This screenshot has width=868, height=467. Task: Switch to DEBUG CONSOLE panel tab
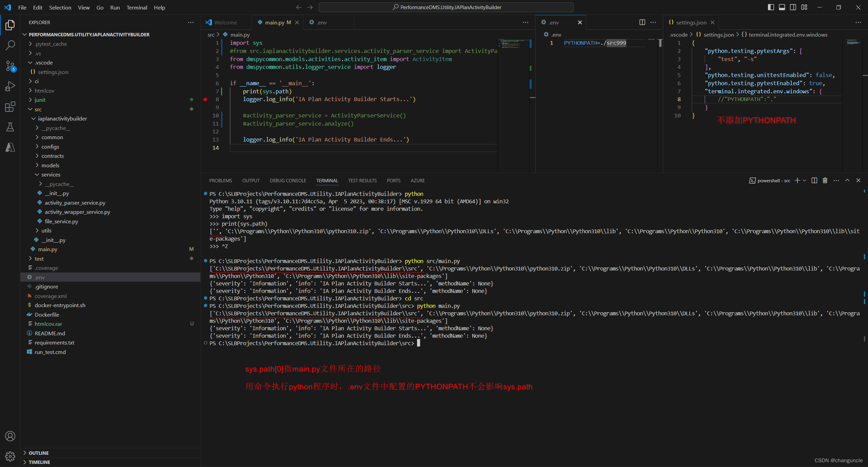coord(288,181)
